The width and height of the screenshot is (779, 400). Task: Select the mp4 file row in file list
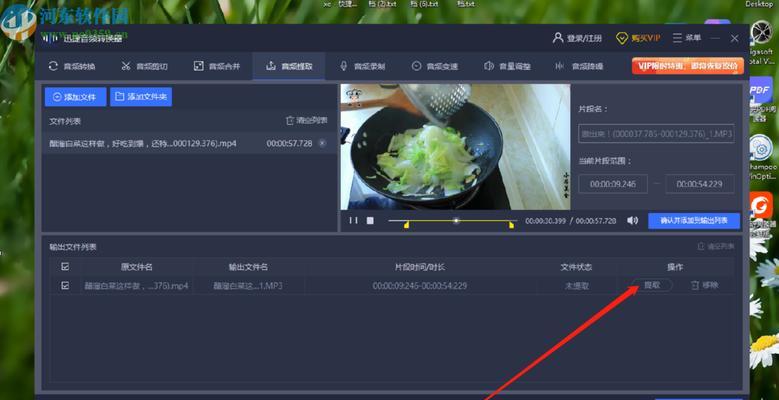[189, 143]
